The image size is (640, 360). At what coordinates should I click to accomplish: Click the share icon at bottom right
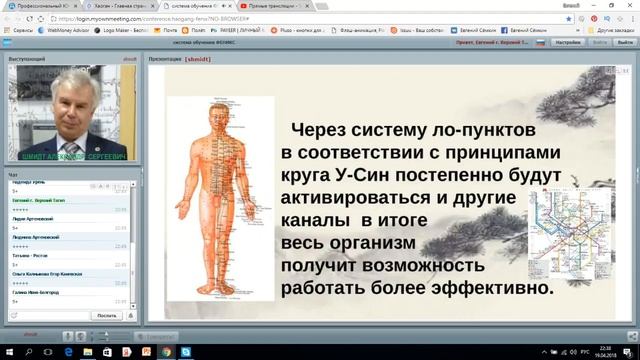coord(632,336)
